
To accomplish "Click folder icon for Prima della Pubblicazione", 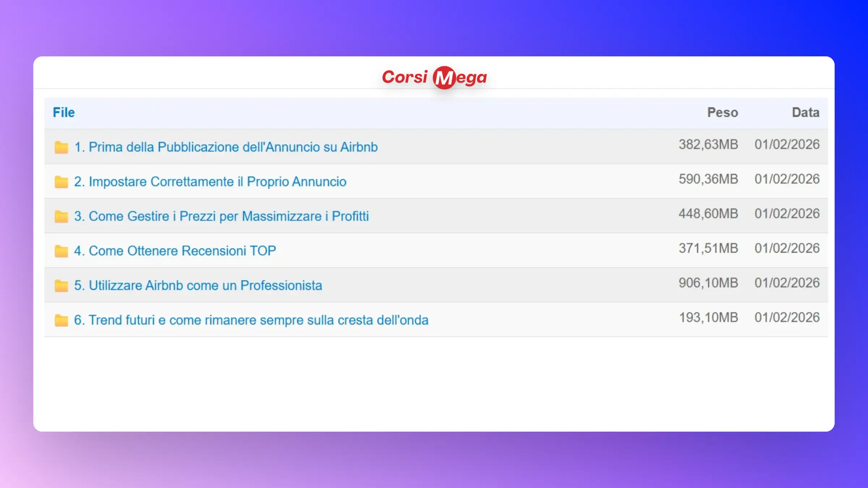I will pyautogui.click(x=61, y=147).
